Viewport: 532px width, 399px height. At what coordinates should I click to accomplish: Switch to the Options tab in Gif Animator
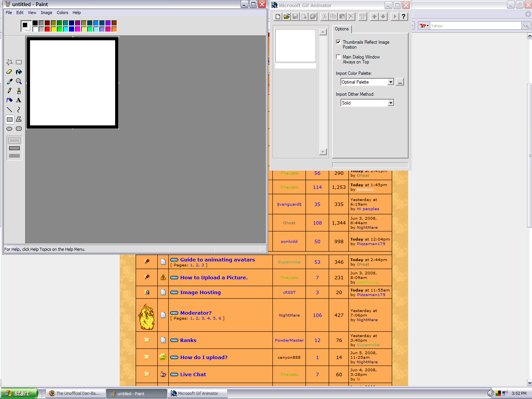tap(342, 29)
